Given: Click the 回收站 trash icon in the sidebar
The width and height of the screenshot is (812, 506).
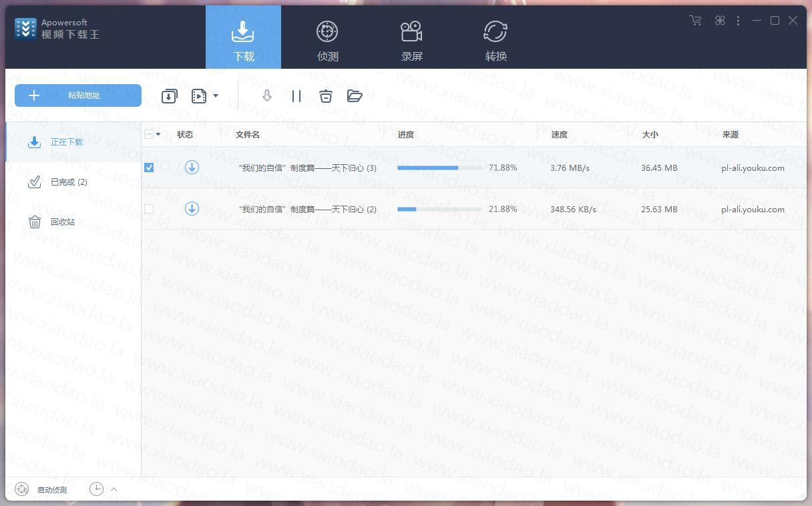Looking at the screenshot, I should [x=35, y=222].
